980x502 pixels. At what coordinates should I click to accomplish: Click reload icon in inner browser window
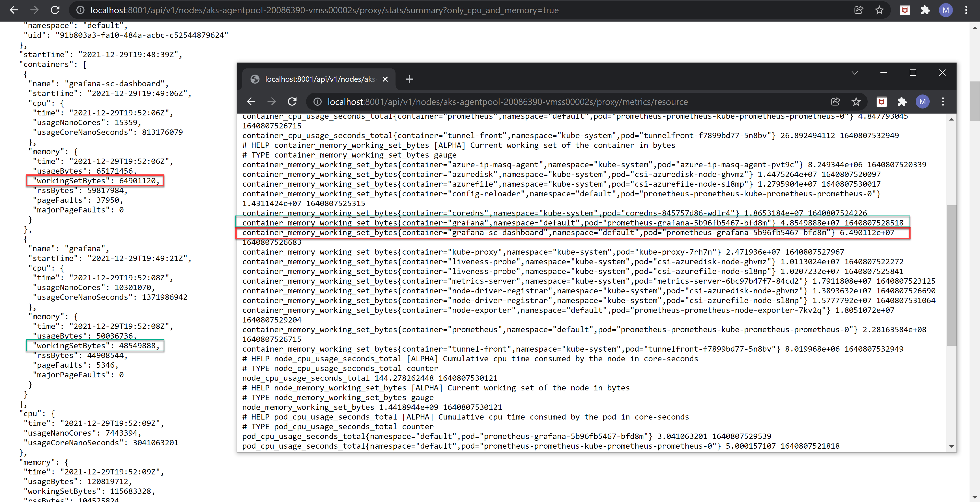[292, 102]
